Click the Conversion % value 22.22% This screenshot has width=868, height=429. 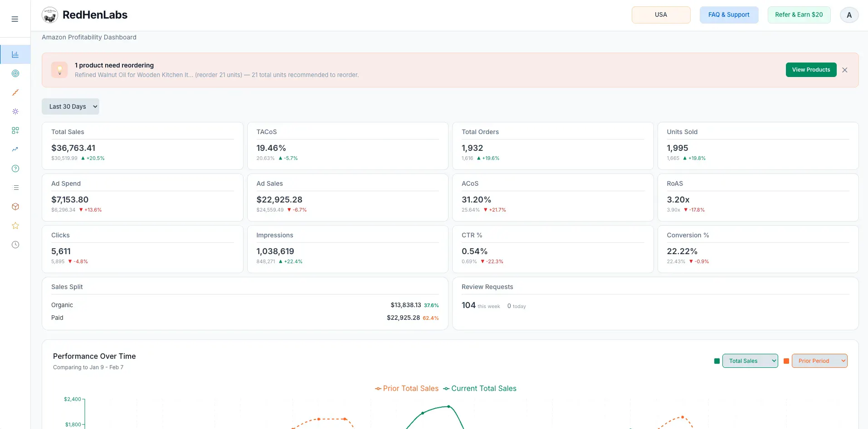682,251
